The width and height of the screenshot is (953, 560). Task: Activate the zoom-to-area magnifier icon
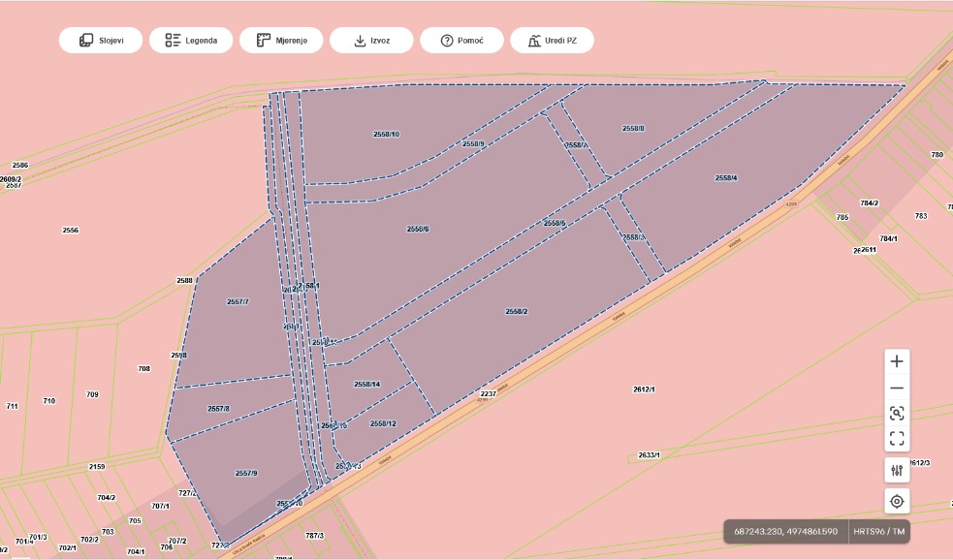tap(897, 414)
